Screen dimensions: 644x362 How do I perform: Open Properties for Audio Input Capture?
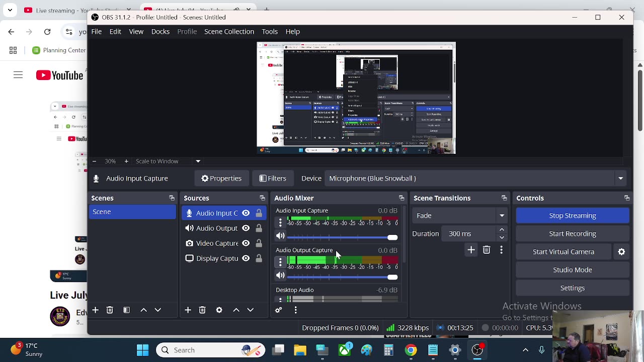(x=221, y=178)
